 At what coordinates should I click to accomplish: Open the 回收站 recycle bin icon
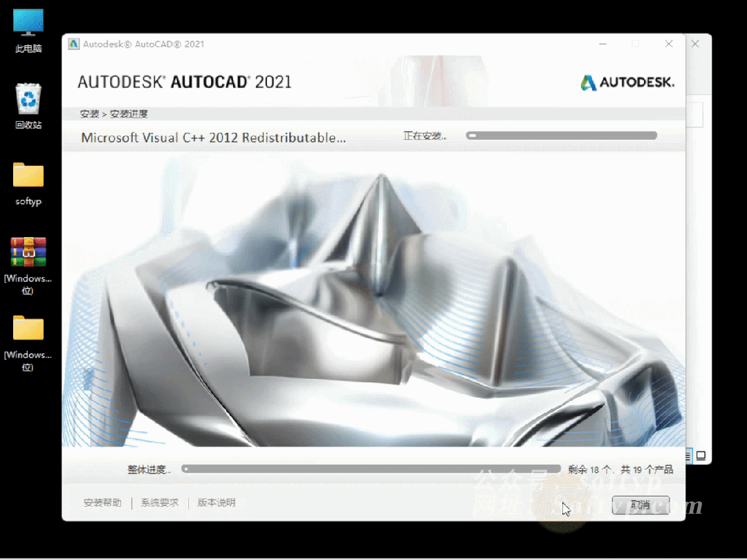(x=28, y=106)
